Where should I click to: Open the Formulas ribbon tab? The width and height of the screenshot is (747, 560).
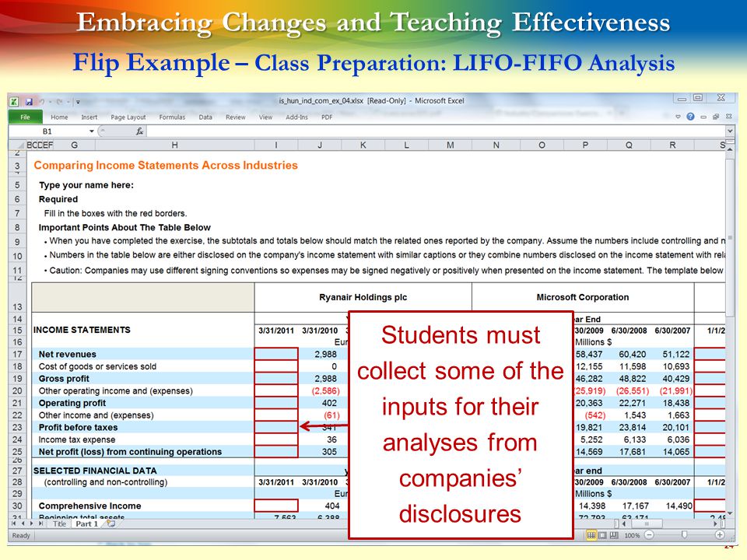point(172,117)
